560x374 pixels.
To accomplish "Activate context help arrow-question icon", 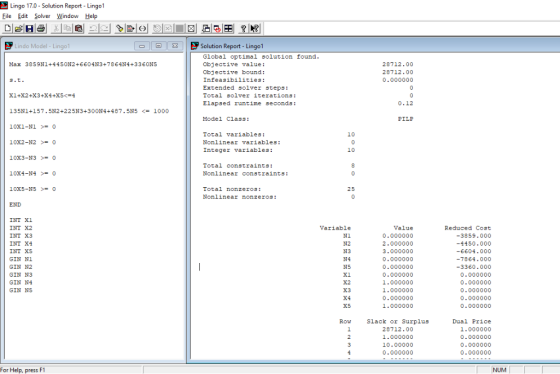I will point(255,29).
